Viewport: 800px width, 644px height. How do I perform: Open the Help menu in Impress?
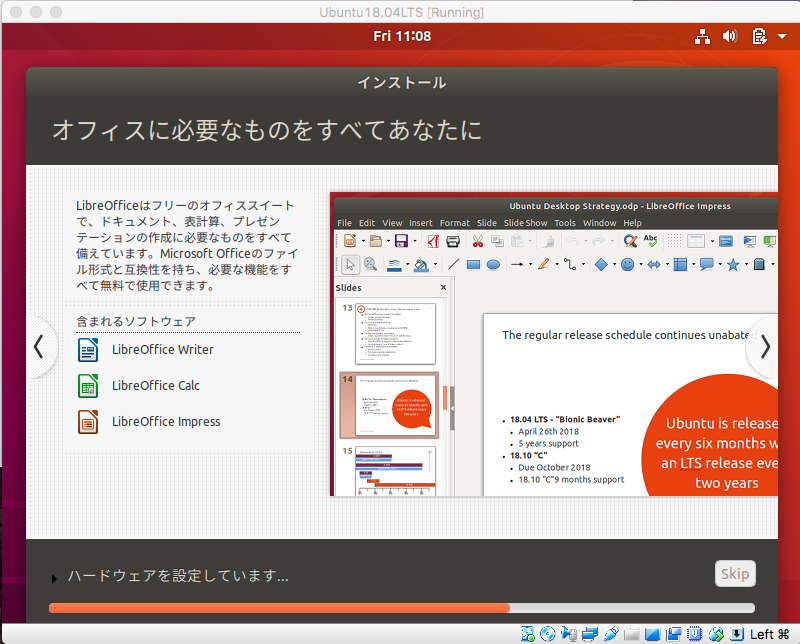tap(632, 223)
